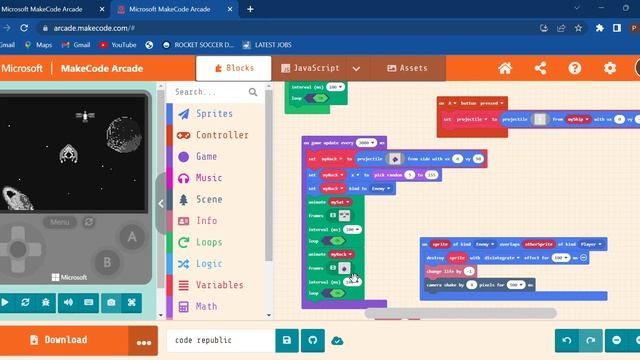Click the simulator D-pad center

click(18, 249)
